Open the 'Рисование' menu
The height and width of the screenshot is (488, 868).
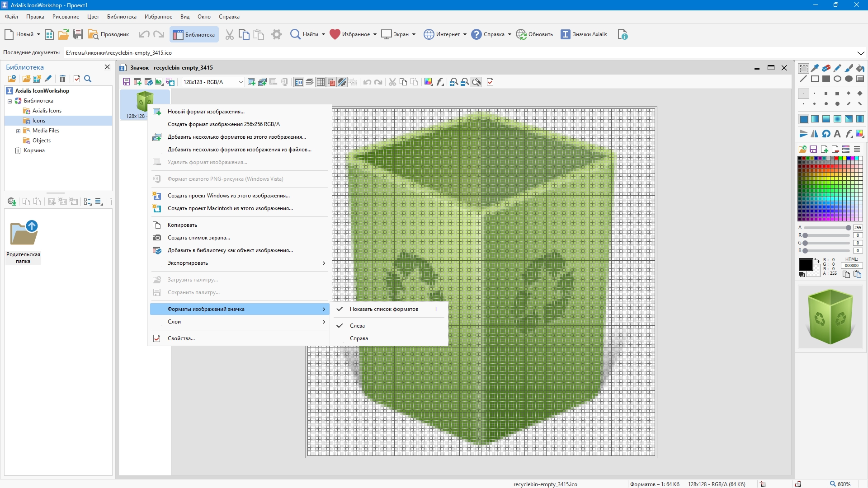click(66, 17)
